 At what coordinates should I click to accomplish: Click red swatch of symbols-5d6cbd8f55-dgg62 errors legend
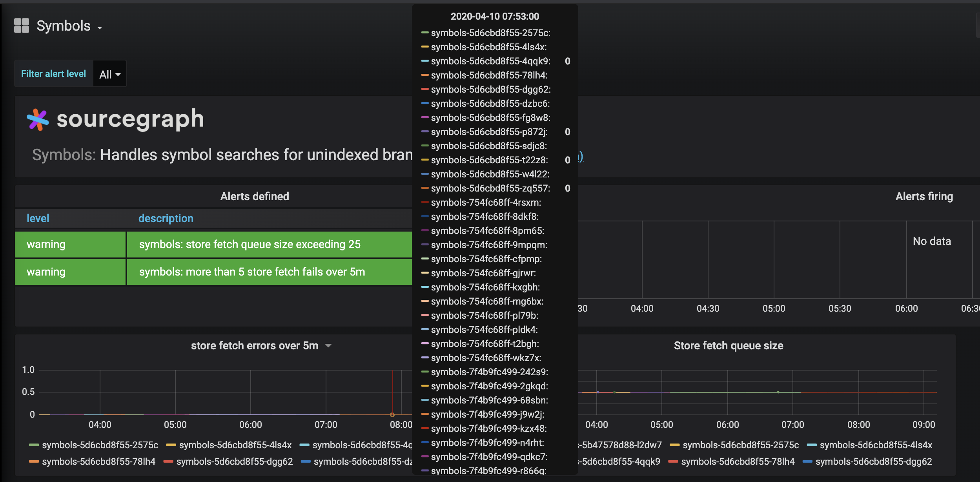tap(168, 462)
